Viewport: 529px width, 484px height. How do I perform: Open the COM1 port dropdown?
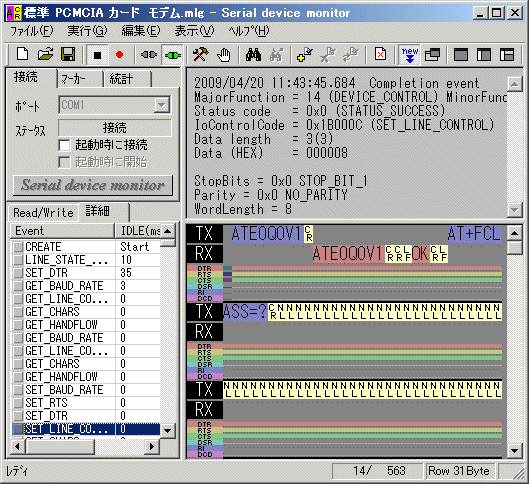click(162, 105)
